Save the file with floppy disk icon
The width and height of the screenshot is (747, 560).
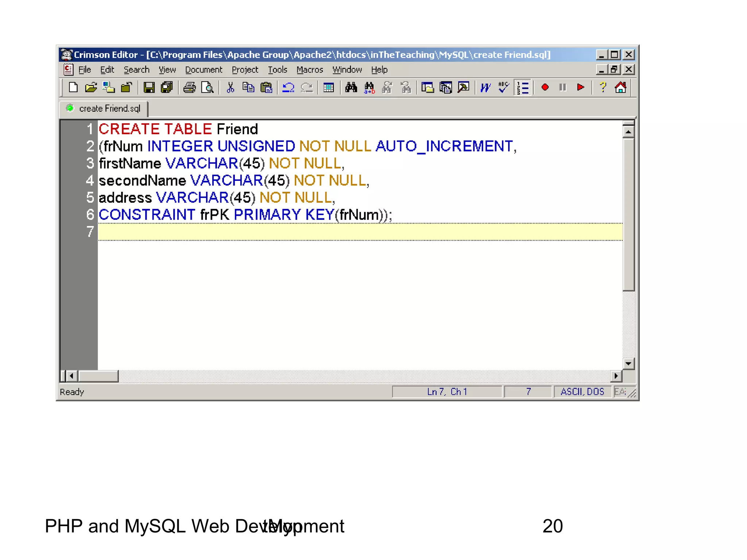coord(149,87)
